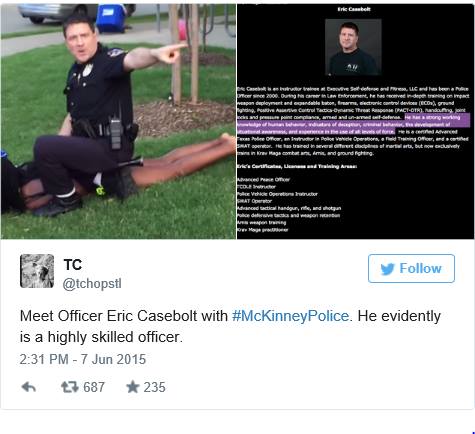The width and height of the screenshot is (475, 434).
Task: Click the Twitter bird icon in Follow button
Action: 387,269
